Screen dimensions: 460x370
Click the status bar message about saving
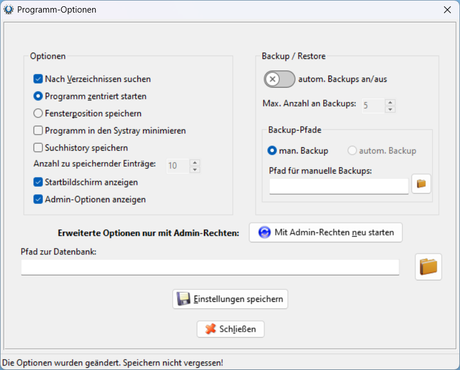click(x=113, y=363)
